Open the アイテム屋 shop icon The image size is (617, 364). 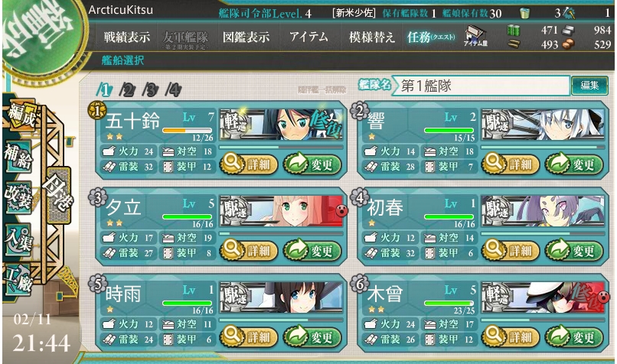[475, 36]
